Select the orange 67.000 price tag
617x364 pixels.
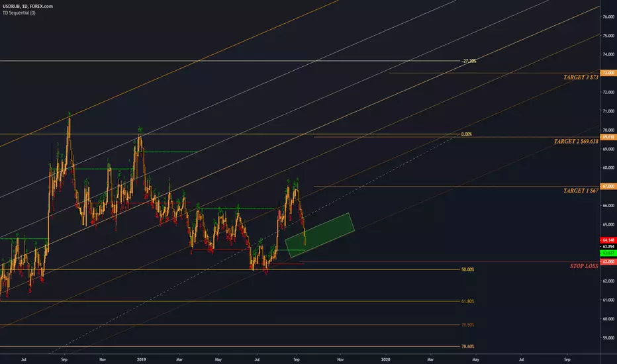point(608,186)
